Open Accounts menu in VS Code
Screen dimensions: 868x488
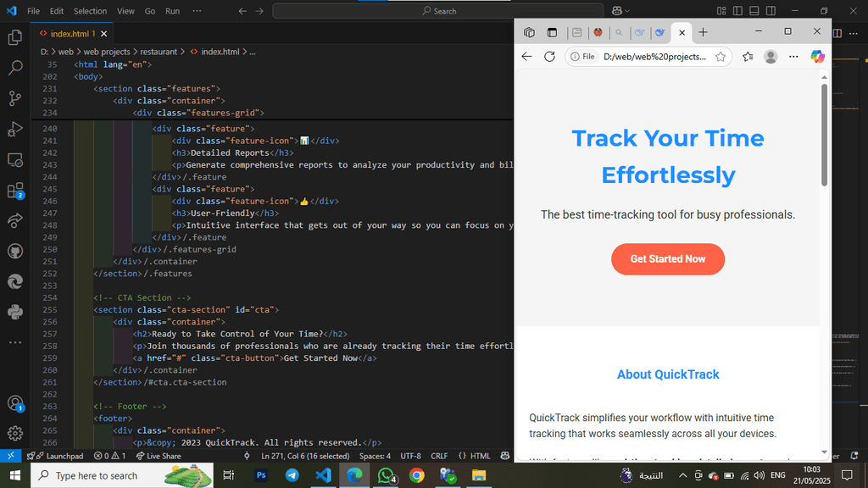point(15,403)
